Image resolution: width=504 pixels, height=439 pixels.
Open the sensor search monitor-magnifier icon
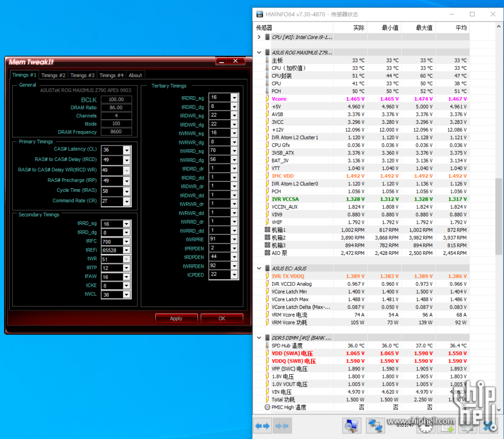tap(351, 426)
